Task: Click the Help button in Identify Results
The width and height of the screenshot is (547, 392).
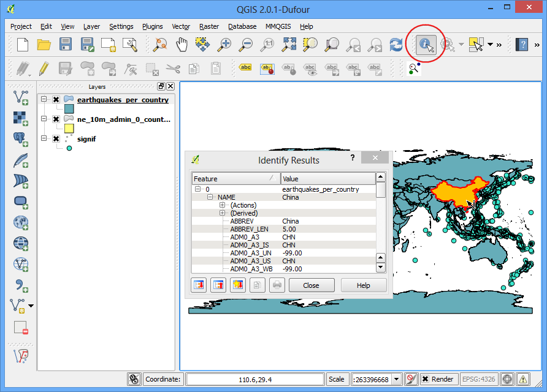Action: click(364, 285)
